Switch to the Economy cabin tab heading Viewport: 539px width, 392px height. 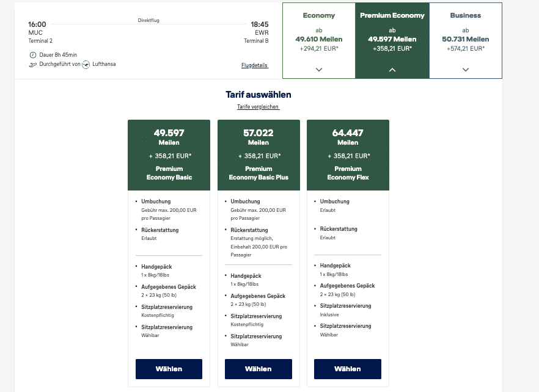(x=318, y=15)
